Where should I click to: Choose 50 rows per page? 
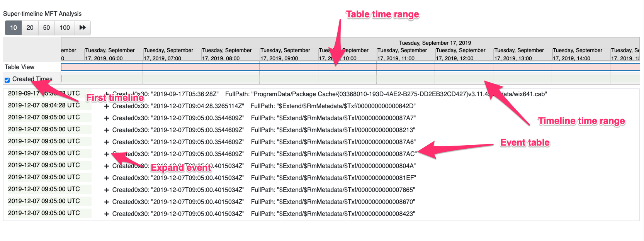[46, 28]
